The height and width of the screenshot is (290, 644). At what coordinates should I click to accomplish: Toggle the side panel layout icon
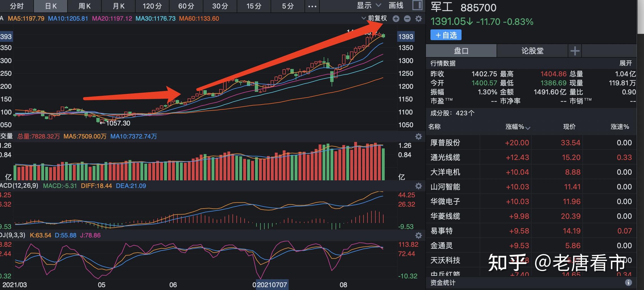(417, 5)
